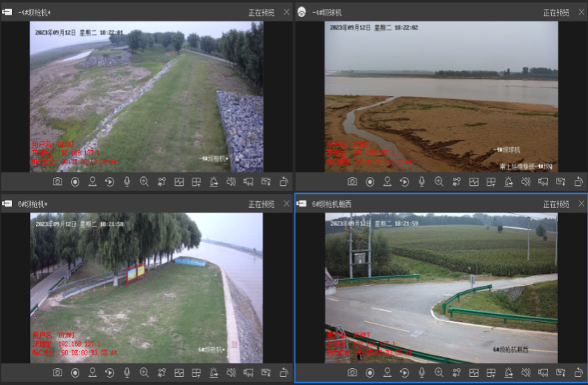Image resolution: width=588 pixels, height=385 pixels.
Task: Switch stream type on top-right camera
Action: click(x=456, y=182)
